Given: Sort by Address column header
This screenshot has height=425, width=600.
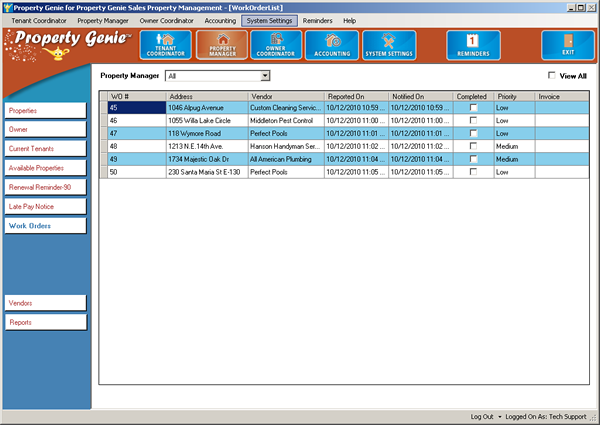Looking at the screenshot, I should coord(207,96).
